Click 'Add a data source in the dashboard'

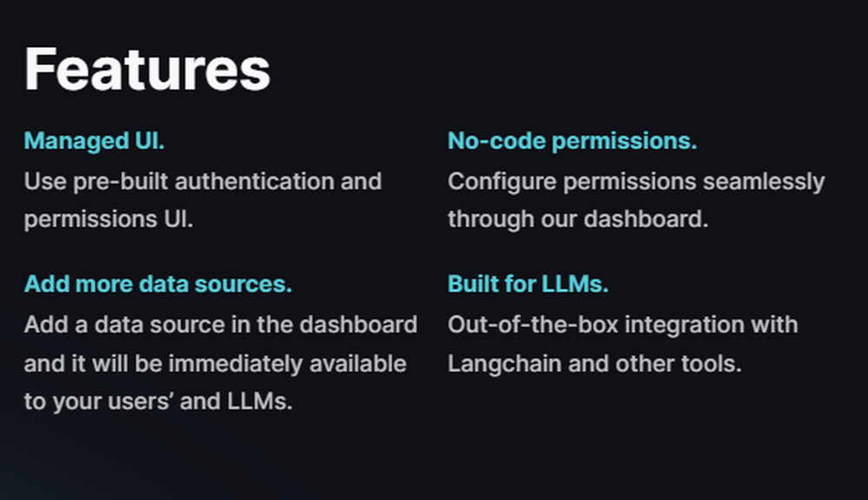tap(220, 325)
